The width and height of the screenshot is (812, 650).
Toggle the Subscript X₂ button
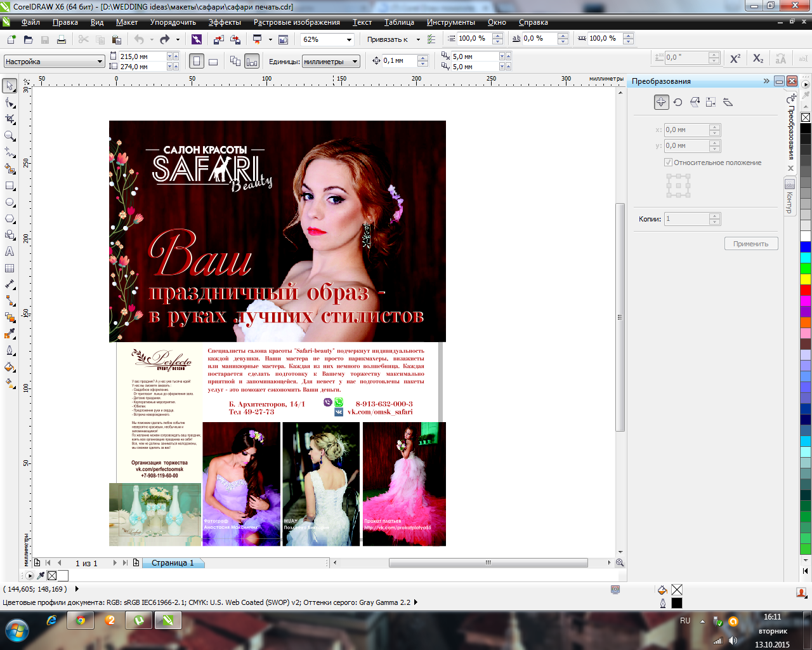click(758, 58)
